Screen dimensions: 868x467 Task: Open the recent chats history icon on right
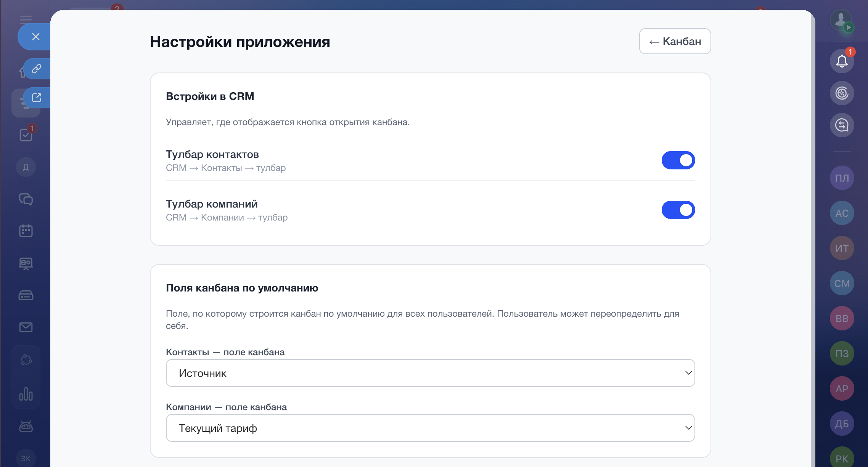tap(842, 125)
